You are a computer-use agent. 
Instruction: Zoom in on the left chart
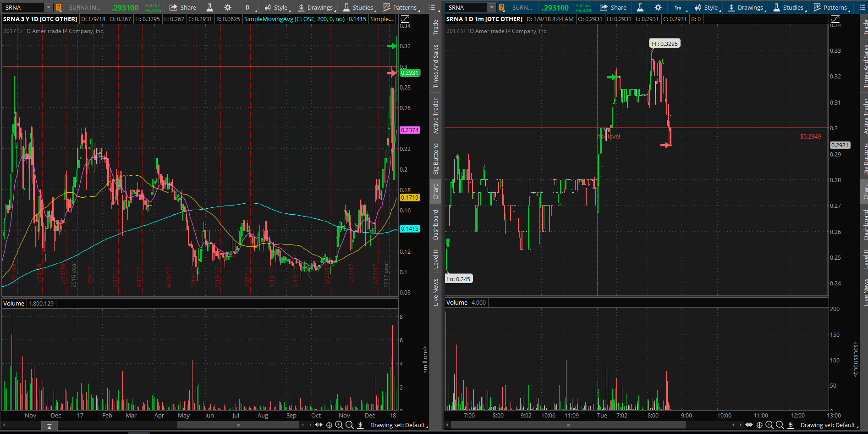(x=339, y=425)
